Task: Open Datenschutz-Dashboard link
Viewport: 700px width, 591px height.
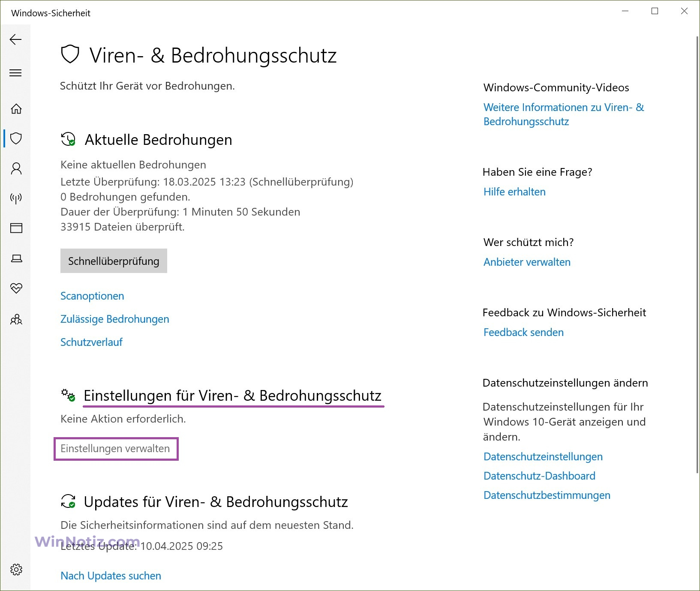Action: click(539, 476)
